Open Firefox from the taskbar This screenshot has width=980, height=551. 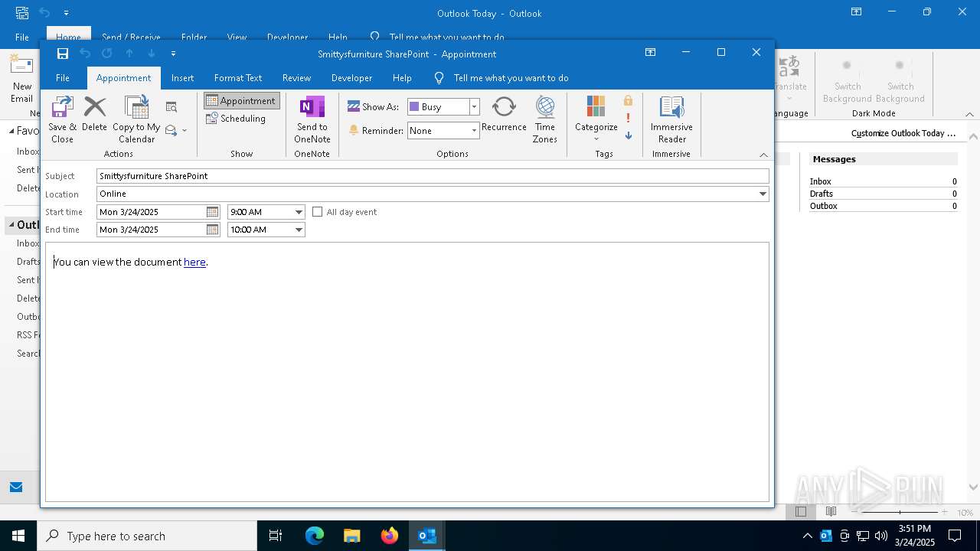coord(390,536)
